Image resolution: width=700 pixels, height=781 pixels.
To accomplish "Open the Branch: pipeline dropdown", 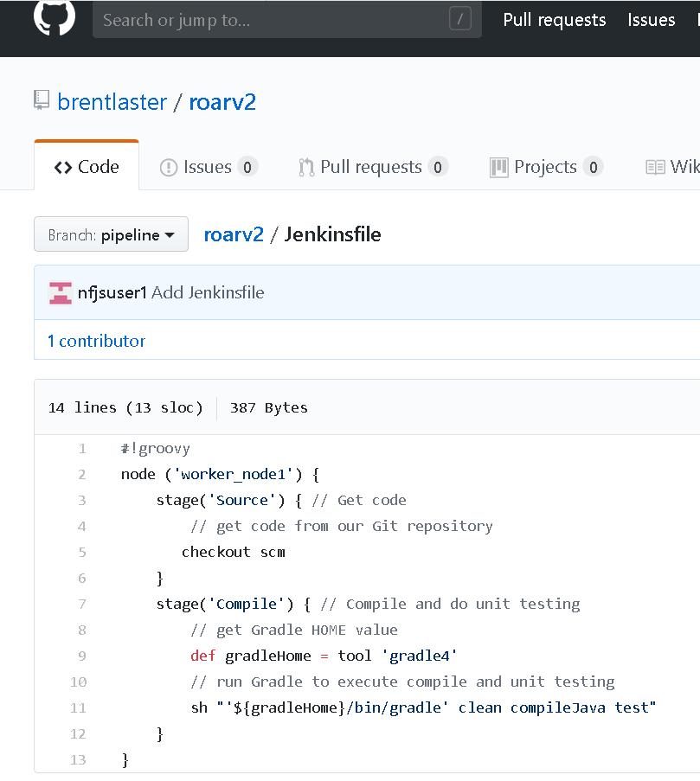I will click(x=111, y=234).
